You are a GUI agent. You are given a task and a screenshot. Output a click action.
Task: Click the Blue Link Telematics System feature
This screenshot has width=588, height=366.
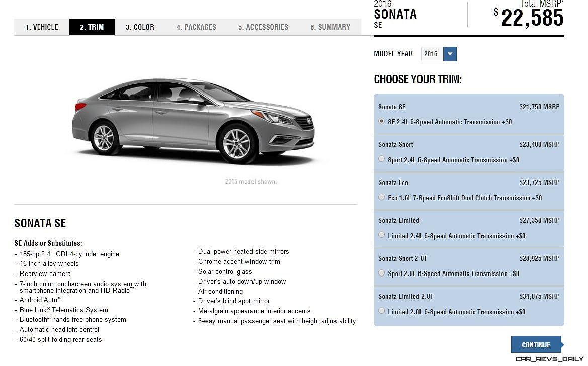pyautogui.click(x=64, y=310)
